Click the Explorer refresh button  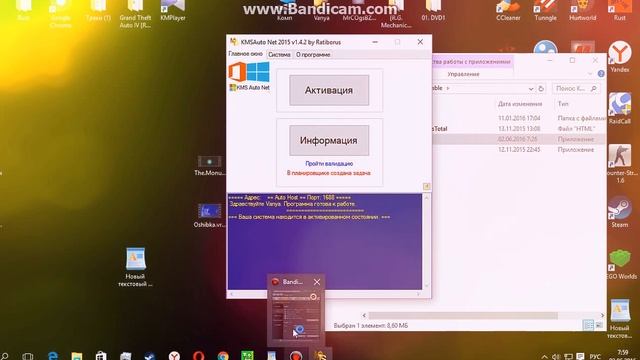pyautogui.click(x=541, y=89)
